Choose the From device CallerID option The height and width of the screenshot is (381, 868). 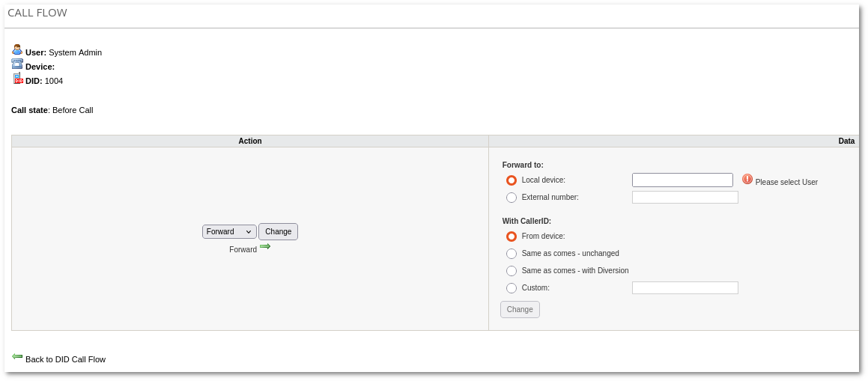[x=512, y=237]
